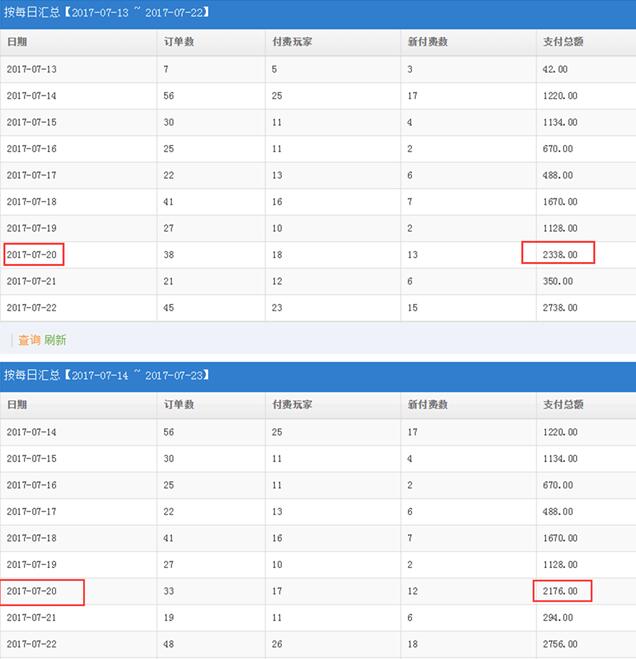Viewport: 636px width, 659px height.
Task: Click the orange 查询 link
Action: (x=29, y=340)
